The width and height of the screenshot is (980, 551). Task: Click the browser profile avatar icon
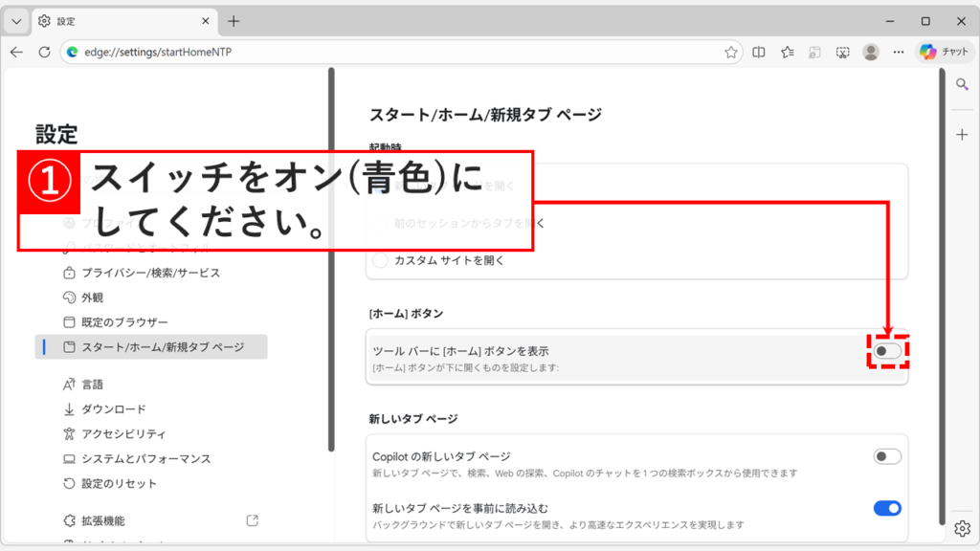(869, 52)
